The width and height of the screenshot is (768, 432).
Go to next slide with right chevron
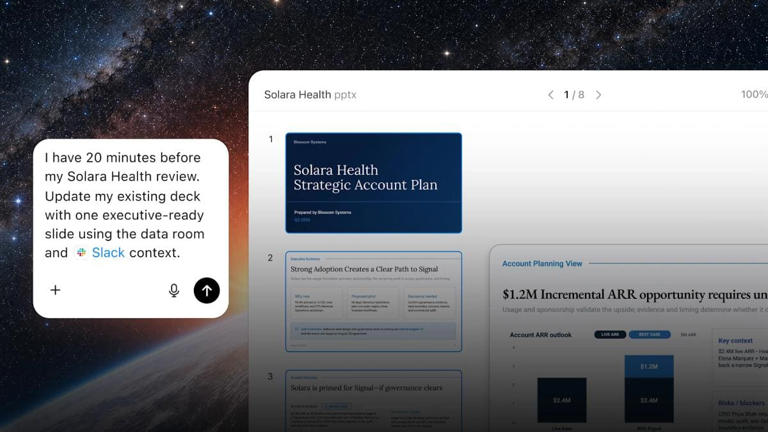click(x=598, y=95)
